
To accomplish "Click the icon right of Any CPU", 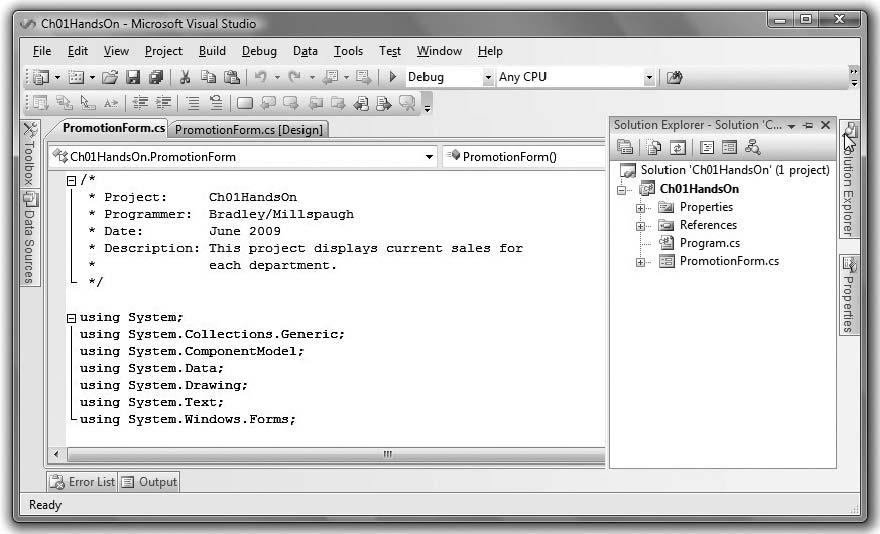I will click(674, 77).
